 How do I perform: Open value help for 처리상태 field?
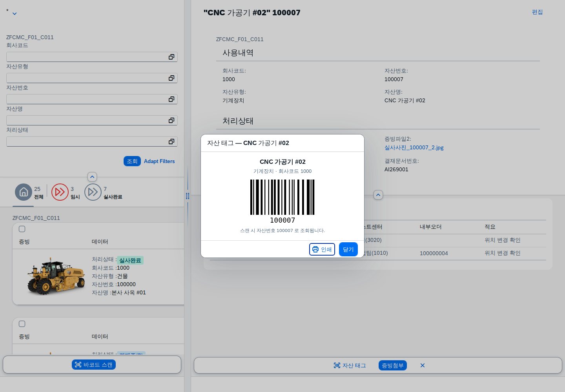pos(171,142)
